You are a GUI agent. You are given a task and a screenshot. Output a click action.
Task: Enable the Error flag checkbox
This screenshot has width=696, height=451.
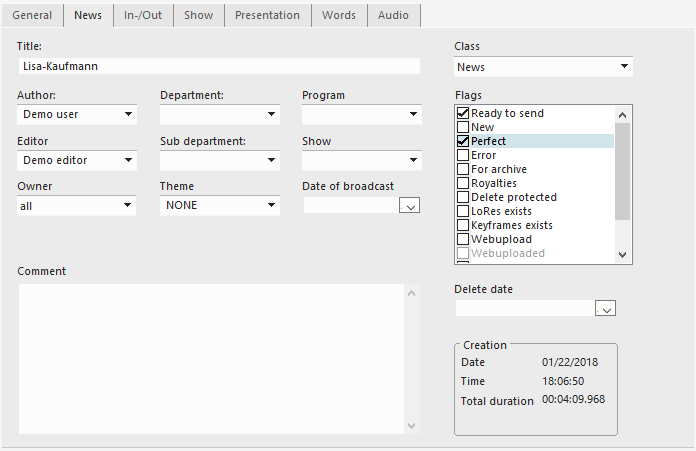click(462, 155)
